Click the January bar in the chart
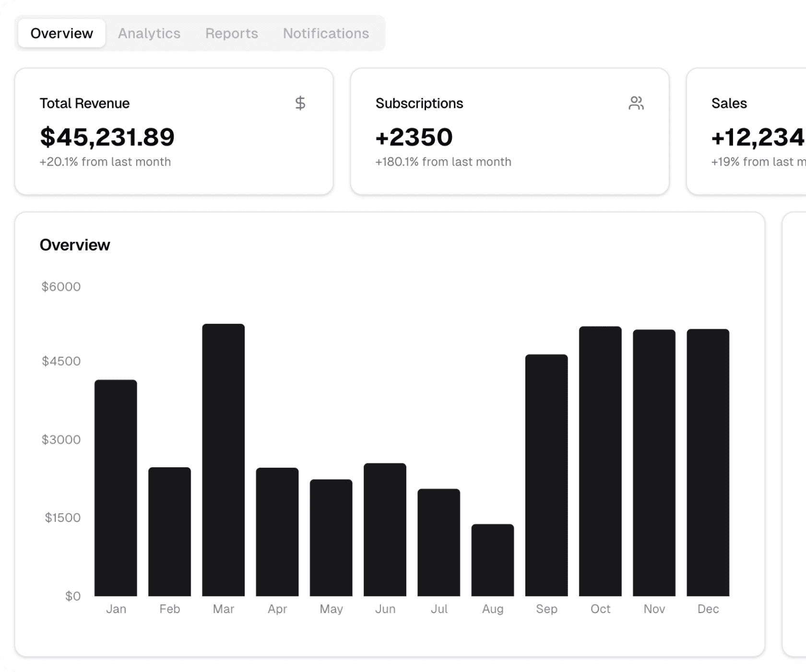 [x=116, y=488]
